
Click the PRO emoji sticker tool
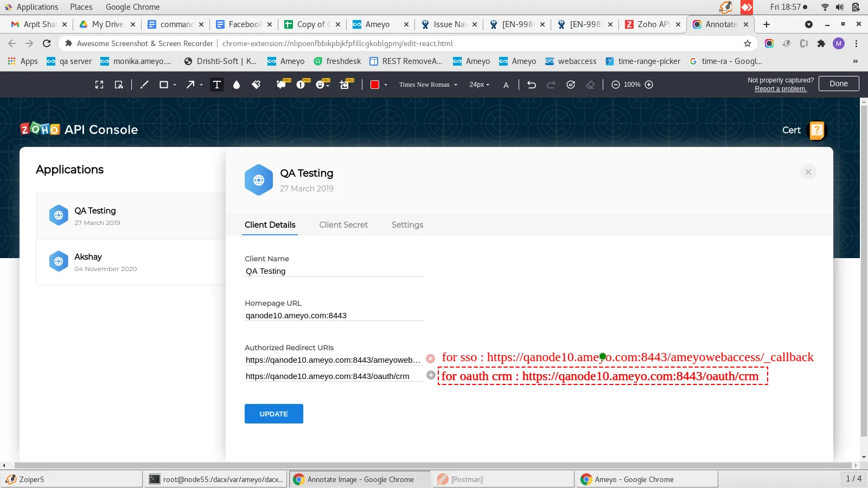pyautogui.click(x=321, y=85)
